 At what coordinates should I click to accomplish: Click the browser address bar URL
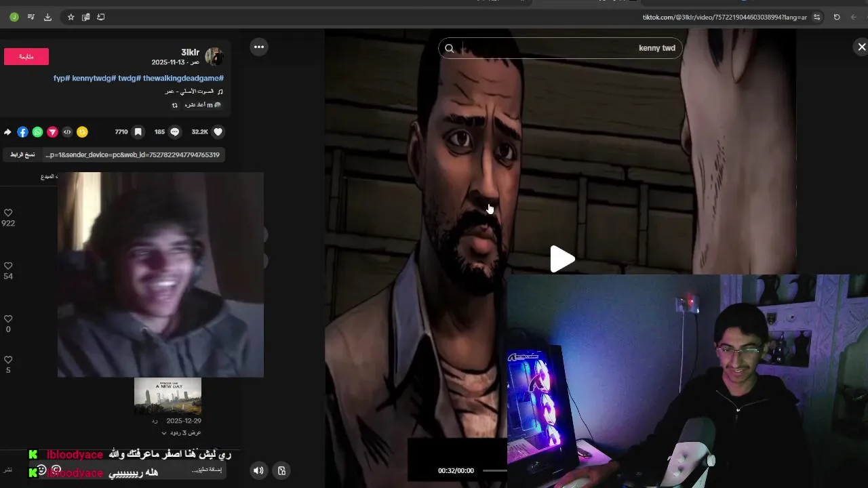(725, 17)
